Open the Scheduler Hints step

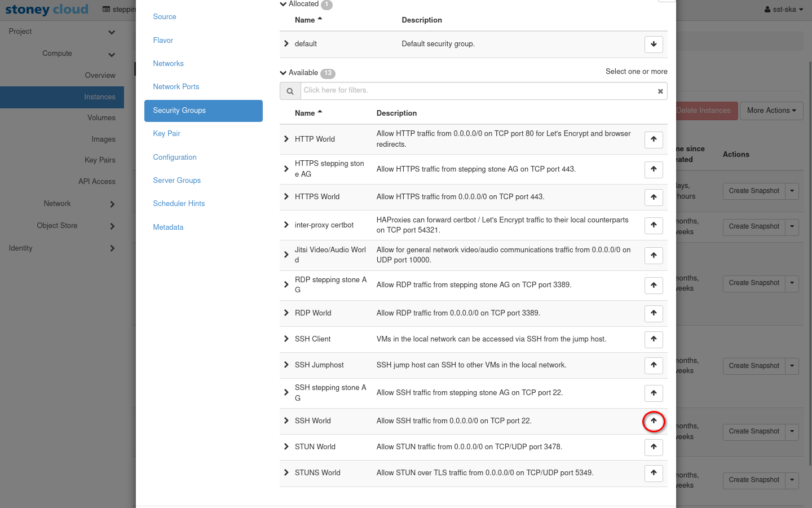[179, 204]
